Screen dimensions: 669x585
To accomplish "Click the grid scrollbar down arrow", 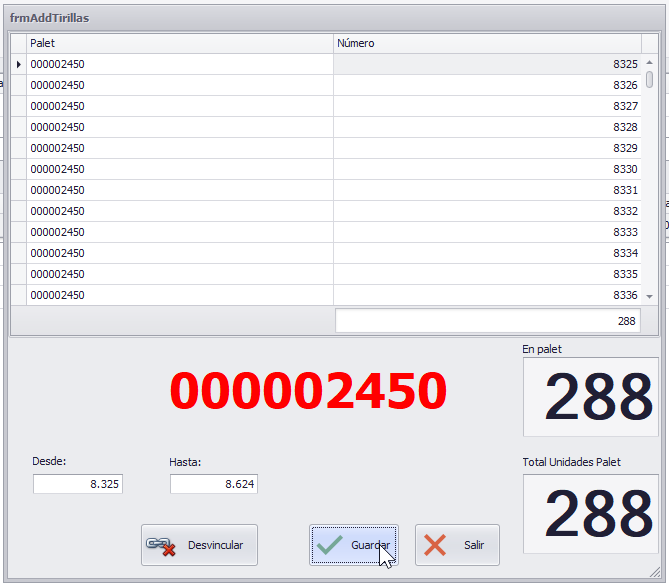I will point(649,297).
